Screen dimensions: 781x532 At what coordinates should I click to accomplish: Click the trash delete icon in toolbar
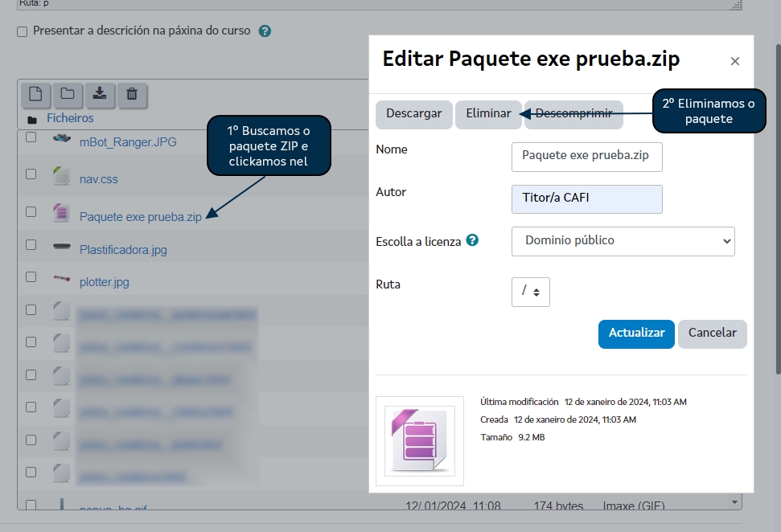coord(132,94)
